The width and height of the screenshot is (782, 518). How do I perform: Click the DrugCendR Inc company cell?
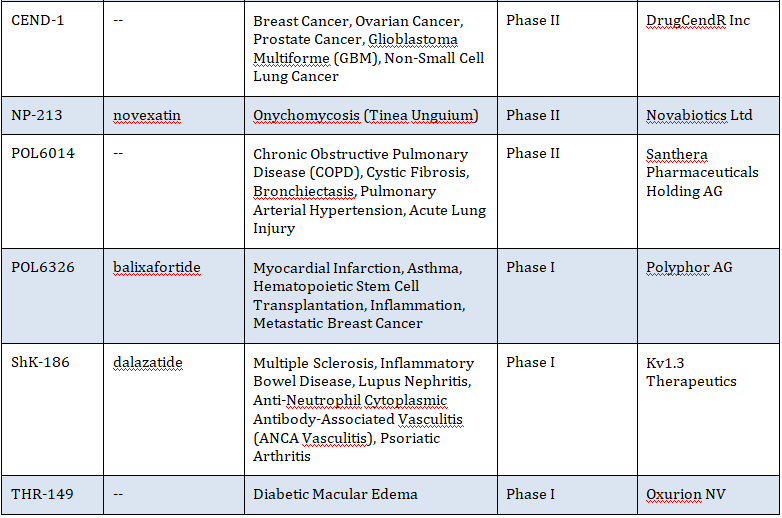pyautogui.click(x=697, y=20)
